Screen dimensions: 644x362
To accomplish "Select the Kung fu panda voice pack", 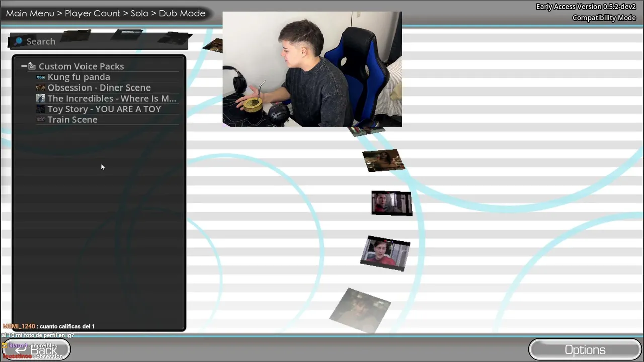I will 78,77.
